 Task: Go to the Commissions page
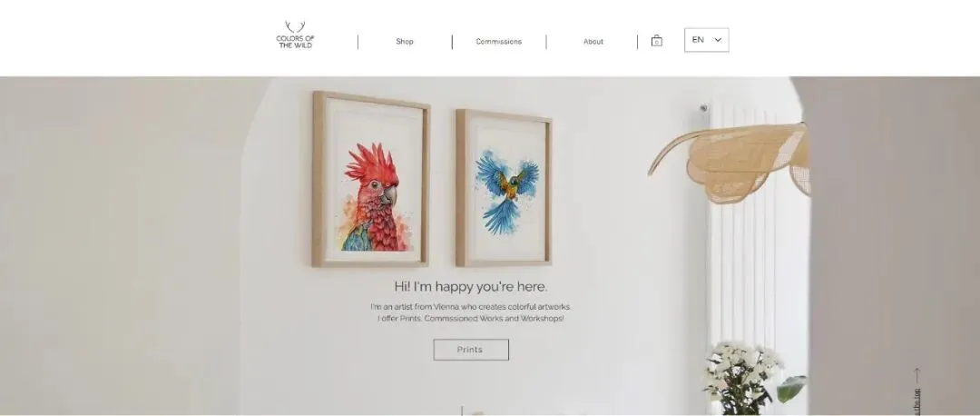(499, 42)
